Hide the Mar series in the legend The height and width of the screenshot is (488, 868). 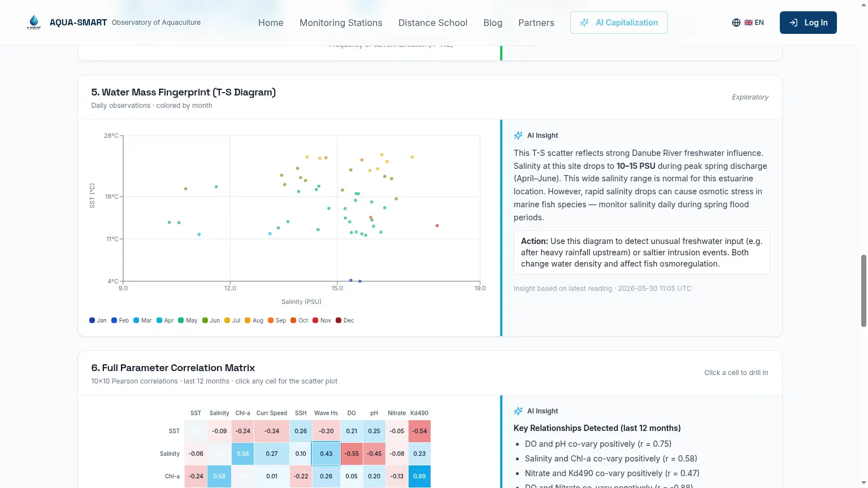(x=142, y=320)
